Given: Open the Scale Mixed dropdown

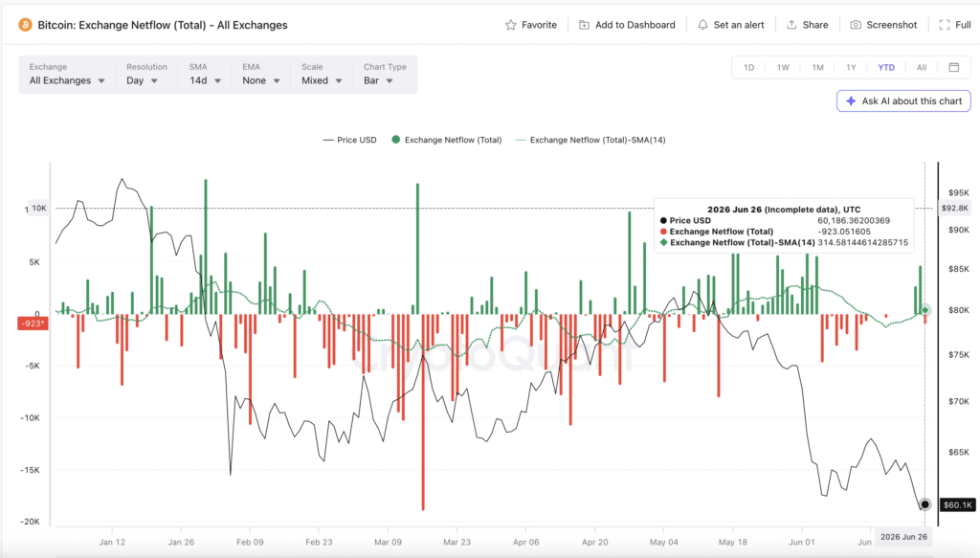Looking at the screenshot, I should coord(322,75).
